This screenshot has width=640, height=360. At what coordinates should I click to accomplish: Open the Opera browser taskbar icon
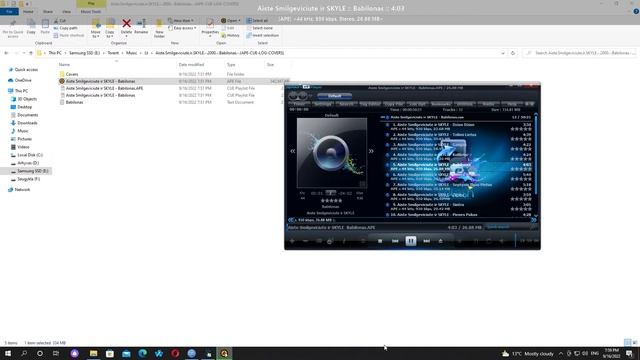175,353
